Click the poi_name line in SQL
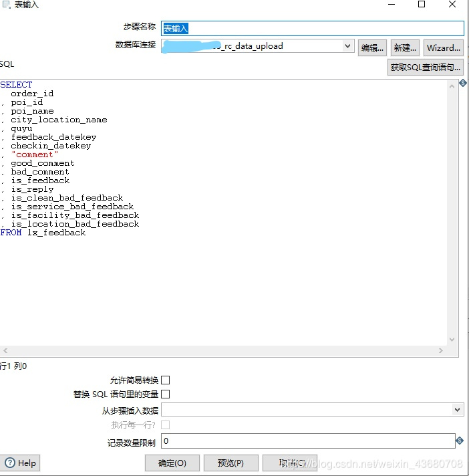Screen dimensions: 469x476 (32, 111)
